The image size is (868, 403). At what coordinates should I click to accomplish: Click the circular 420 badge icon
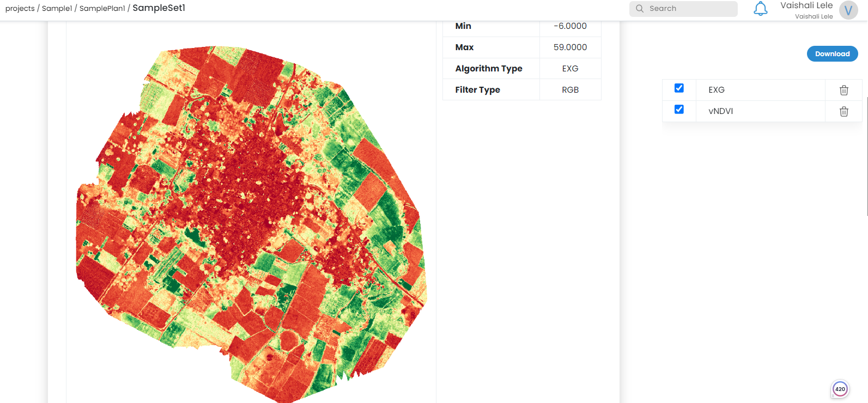coord(840,389)
